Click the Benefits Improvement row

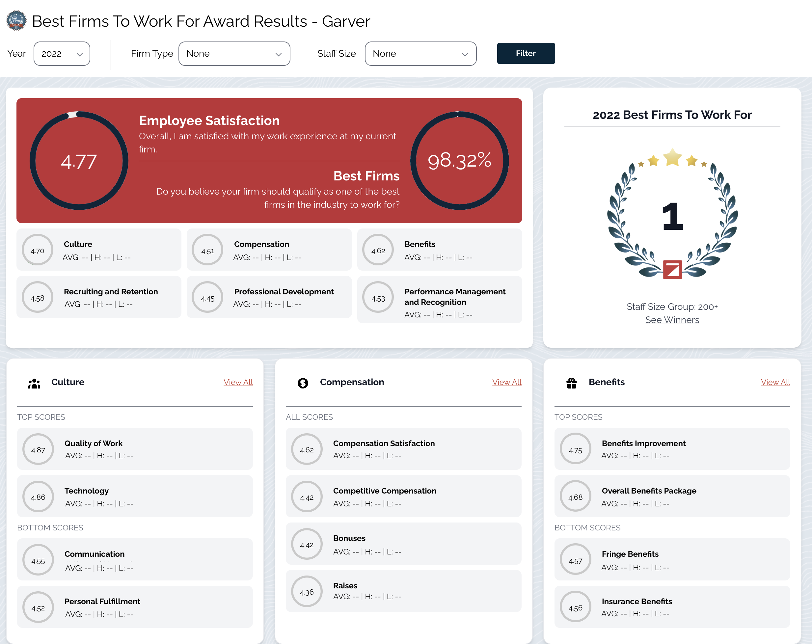click(x=672, y=449)
